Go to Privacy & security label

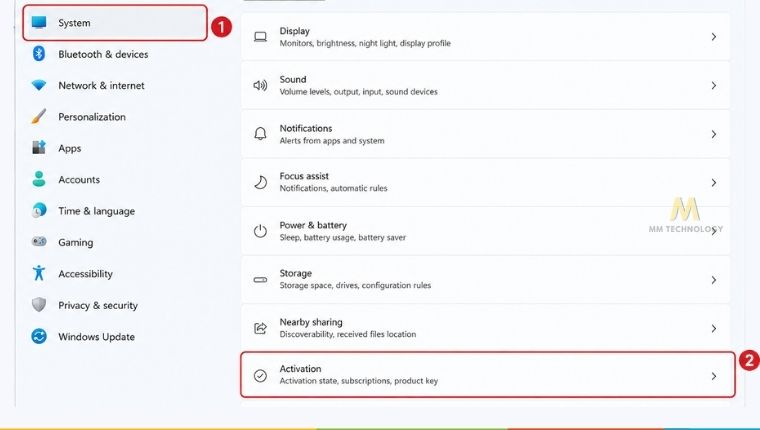tap(98, 305)
